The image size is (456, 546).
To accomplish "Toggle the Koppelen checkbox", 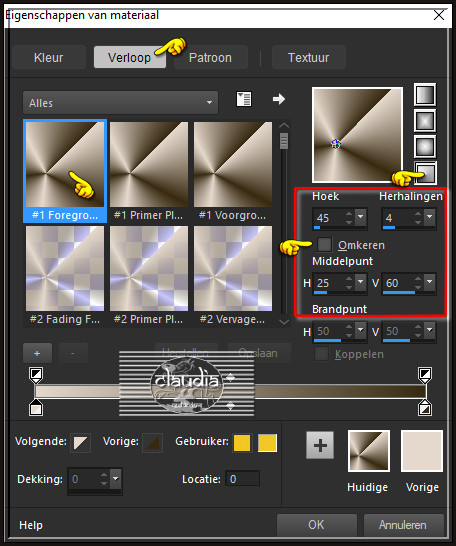I will tap(321, 354).
